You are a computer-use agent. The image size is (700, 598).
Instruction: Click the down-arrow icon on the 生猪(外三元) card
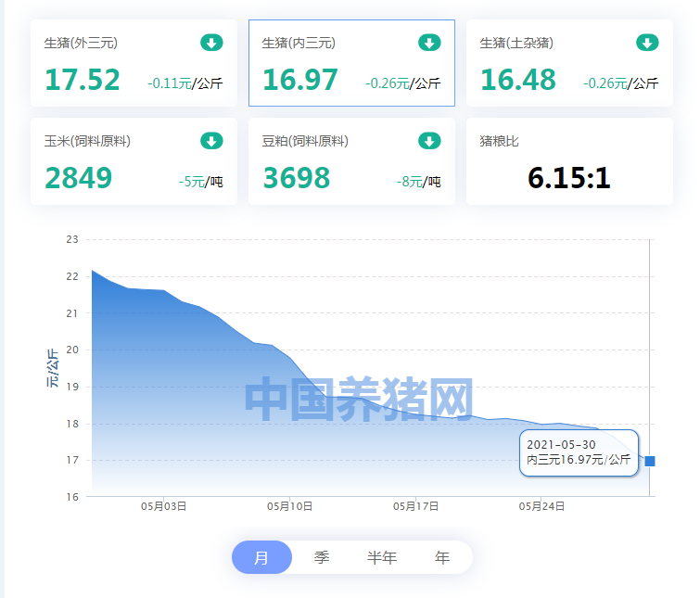(x=211, y=43)
